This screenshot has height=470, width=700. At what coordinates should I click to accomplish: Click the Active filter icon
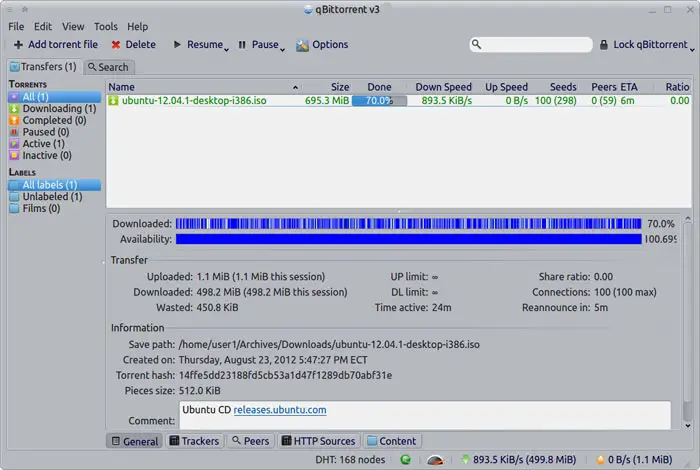click(x=14, y=144)
